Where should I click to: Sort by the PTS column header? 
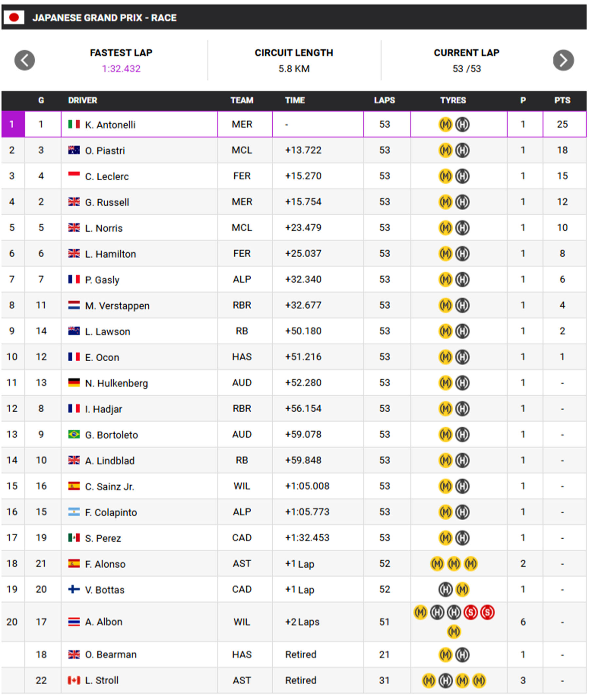click(562, 100)
